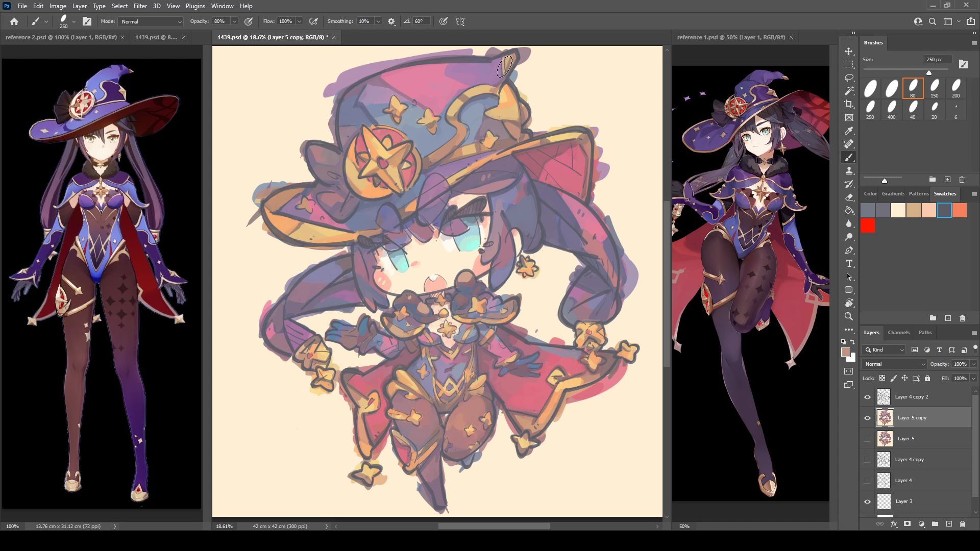Open the Filter menu
This screenshot has width=980, height=551.
[x=140, y=6]
